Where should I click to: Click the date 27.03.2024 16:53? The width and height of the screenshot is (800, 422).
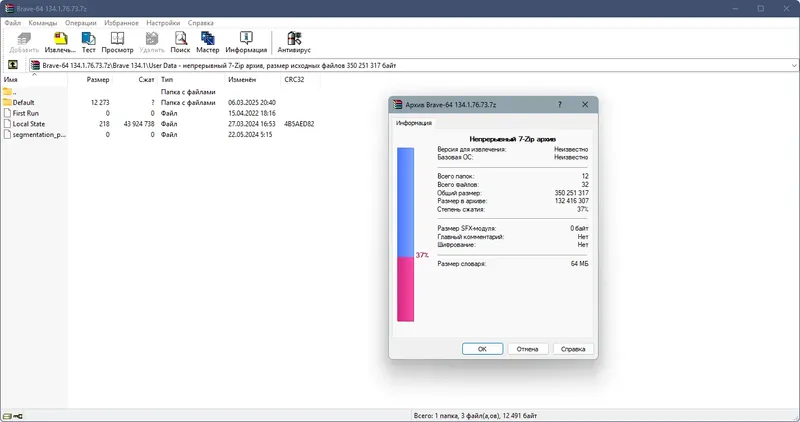coord(252,124)
